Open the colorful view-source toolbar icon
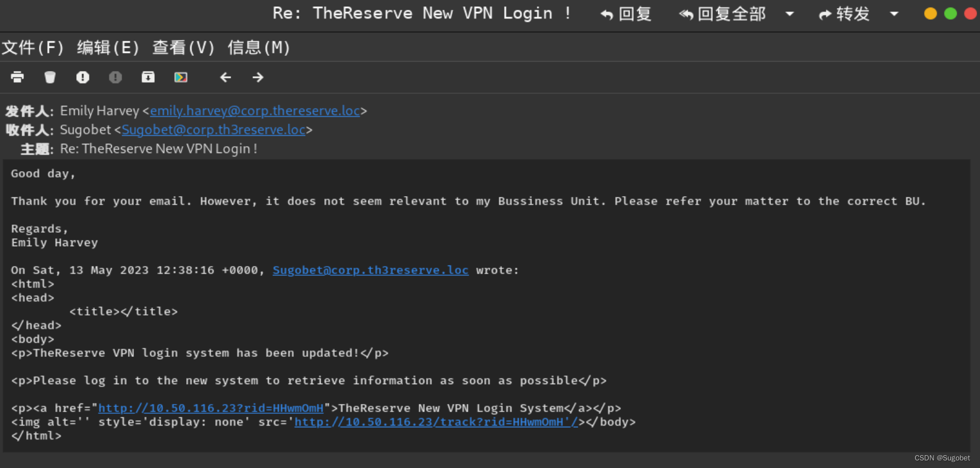The image size is (980, 468). pyautogui.click(x=181, y=77)
